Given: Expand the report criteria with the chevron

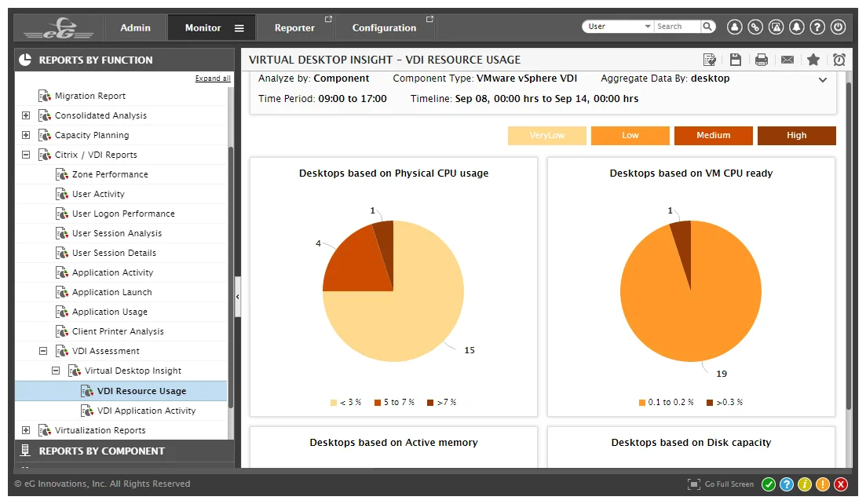Looking at the screenshot, I should point(822,80).
